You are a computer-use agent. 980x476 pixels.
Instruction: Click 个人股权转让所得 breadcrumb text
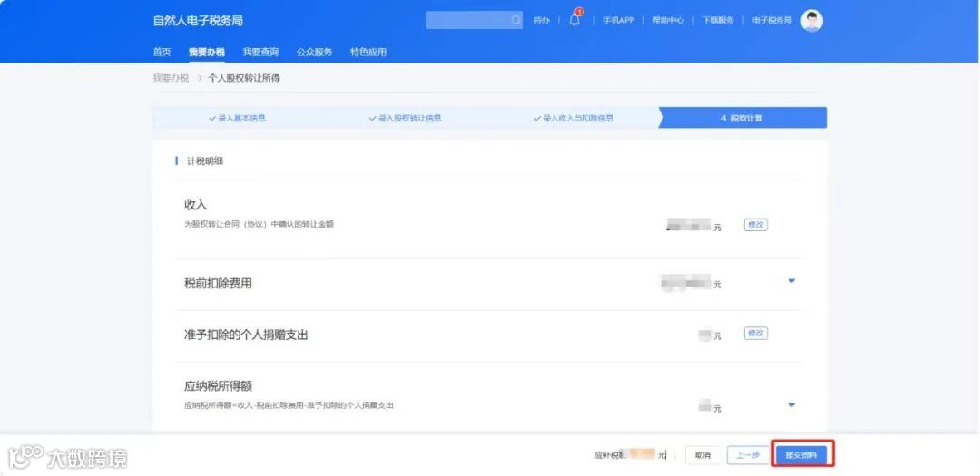tap(244, 78)
